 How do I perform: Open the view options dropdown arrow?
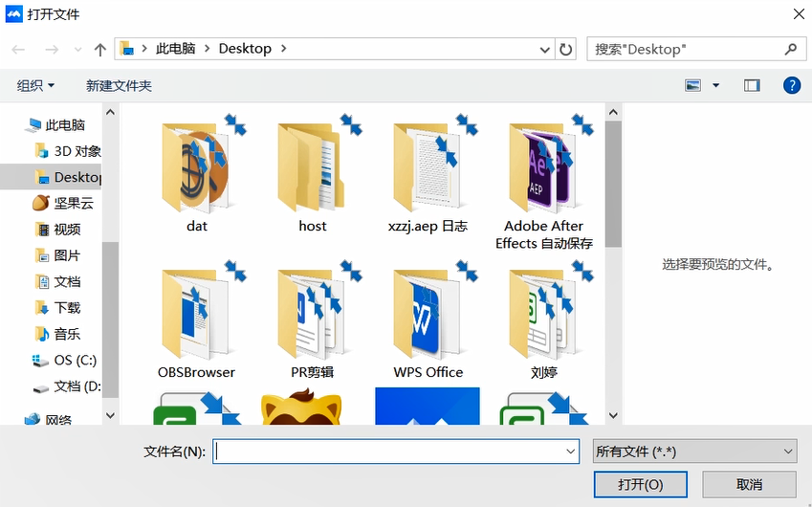[715, 85]
